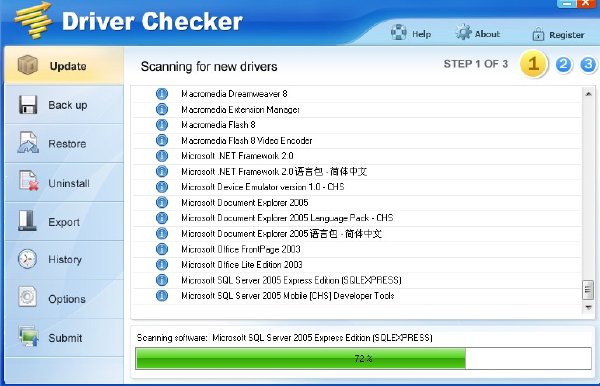Click info icon beside SQL Server 2005 Mobile row
The width and height of the screenshot is (600, 386).
(x=162, y=295)
